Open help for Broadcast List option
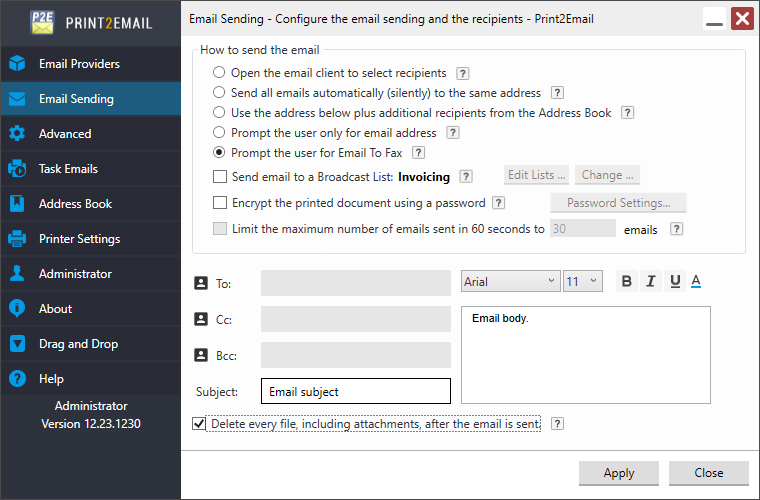Image resolution: width=760 pixels, height=500 pixels. click(x=466, y=177)
